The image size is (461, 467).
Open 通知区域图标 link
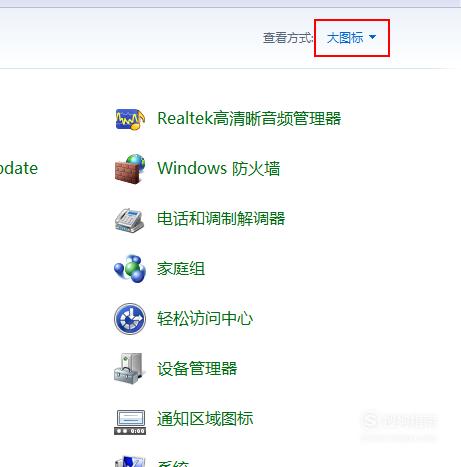(x=205, y=419)
